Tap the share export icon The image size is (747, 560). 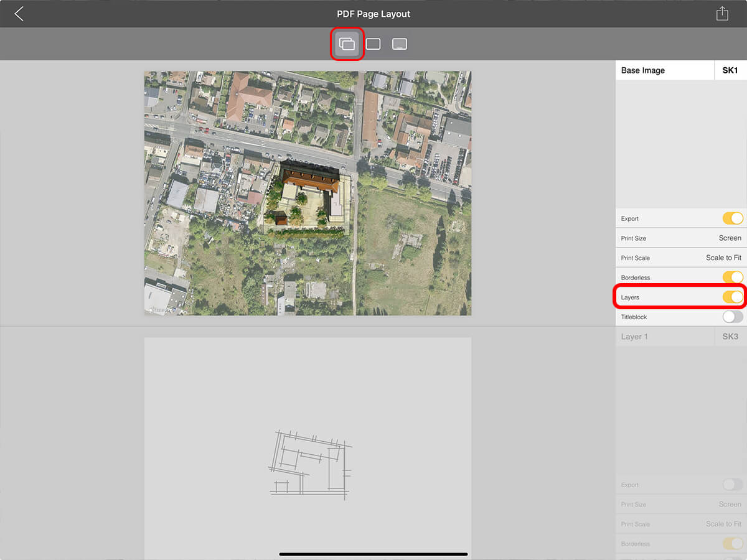pyautogui.click(x=722, y=14)
